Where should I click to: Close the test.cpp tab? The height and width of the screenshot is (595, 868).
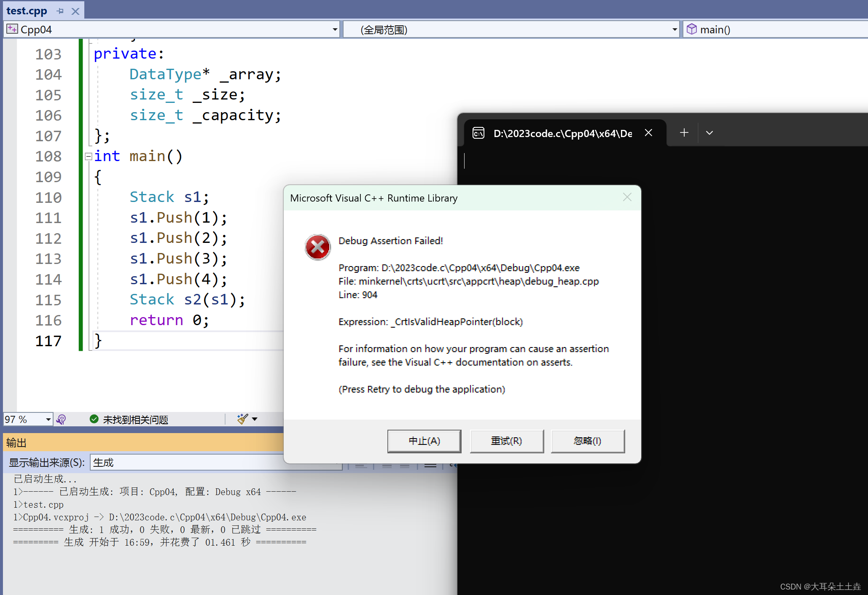click(x=75, y=11)
